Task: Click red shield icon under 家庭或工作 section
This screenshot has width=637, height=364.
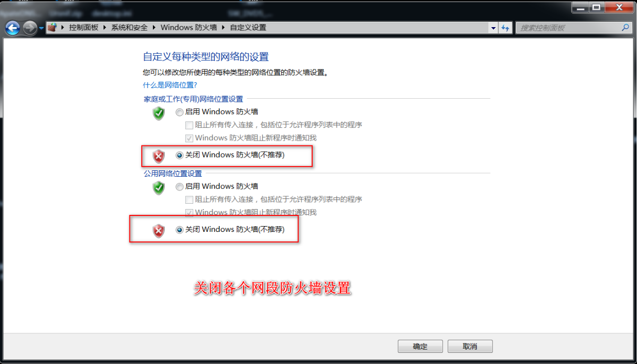Action: click(x=159, y=156)
